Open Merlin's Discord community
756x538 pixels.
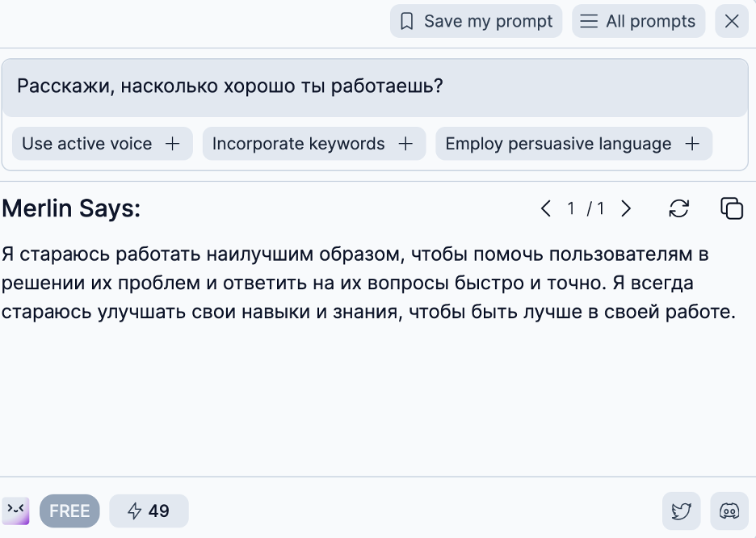pyautogui.click(x=729, y=511)
